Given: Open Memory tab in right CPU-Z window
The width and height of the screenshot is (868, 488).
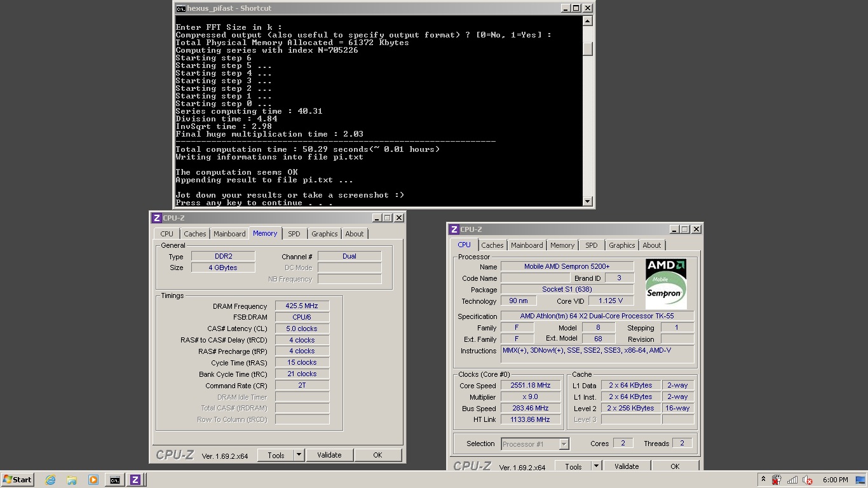Looking at the screenshot, I should [x=562, y=245].
